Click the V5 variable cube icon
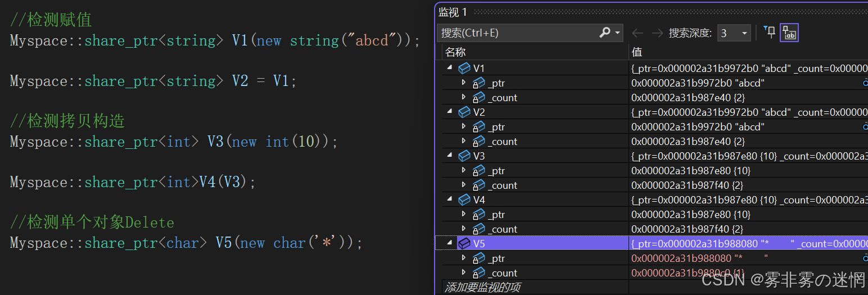The image size is (868, 295). [464, 243]
